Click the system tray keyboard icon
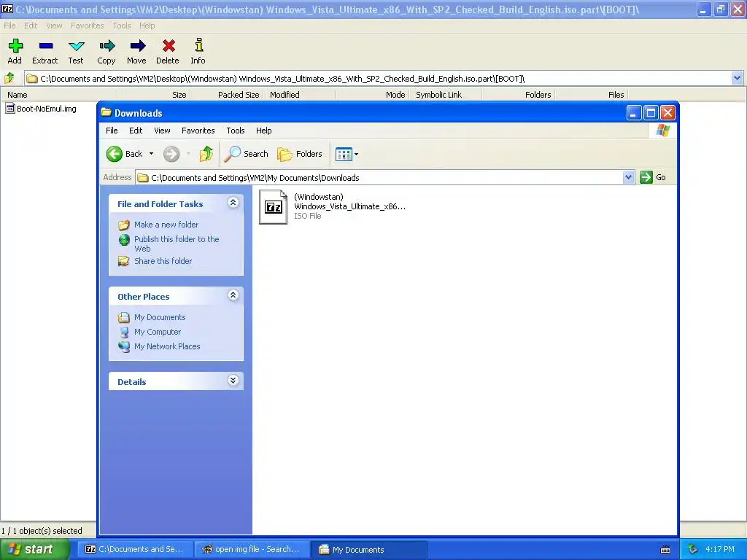Image resolution: width=747 pixels, height=560 pixels. (665, 550)
